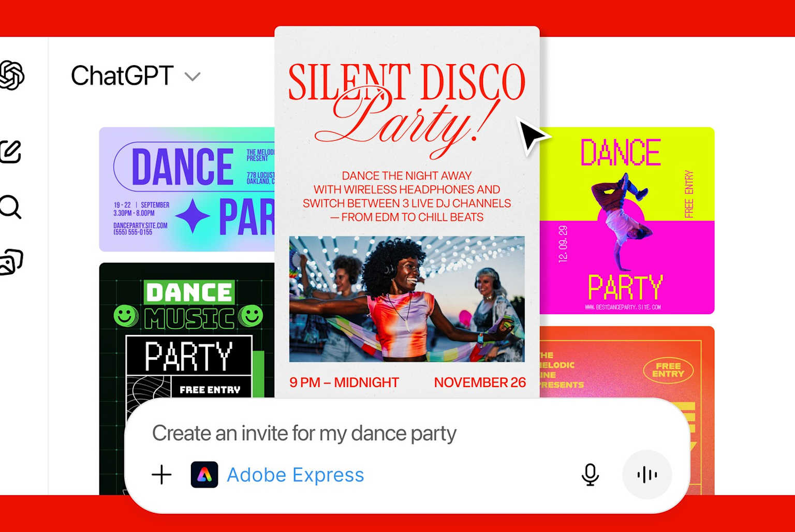Screen dimensions: 795x532
Task: Click the Adobe Express app icon
Action: pyautogui.click(x=204, y=475)
